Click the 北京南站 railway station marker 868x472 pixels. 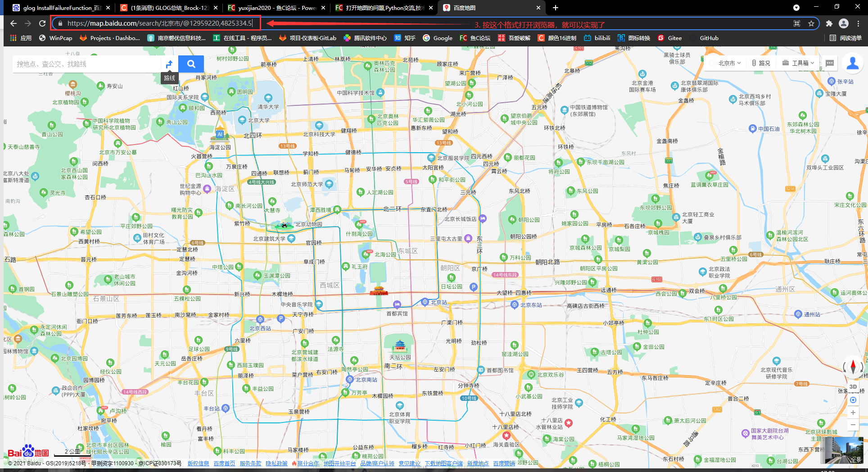coord(350,379)
